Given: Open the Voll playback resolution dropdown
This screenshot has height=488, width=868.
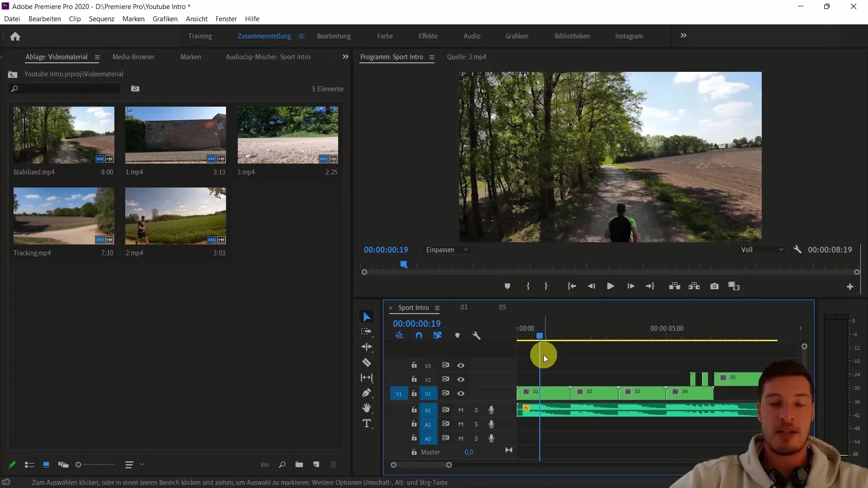Looking at the screenshot, I should pyautogui.click(x=762, y=250).
